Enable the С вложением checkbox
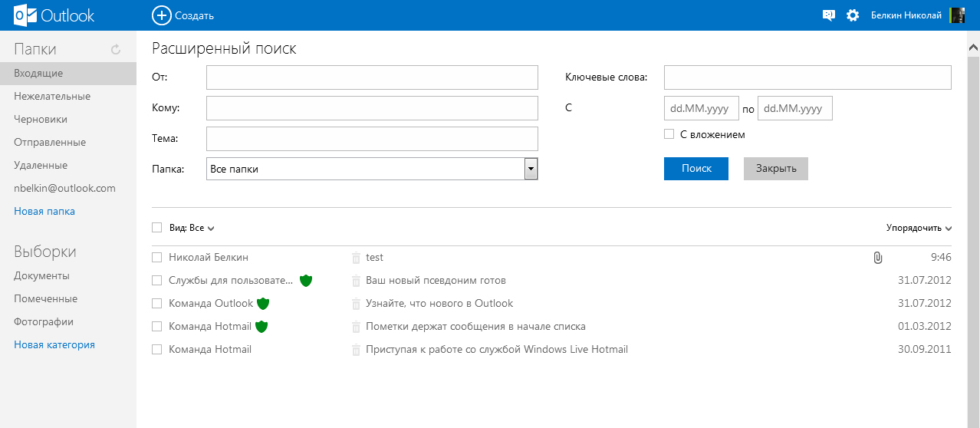980x428 pixels. pos(669,134)
